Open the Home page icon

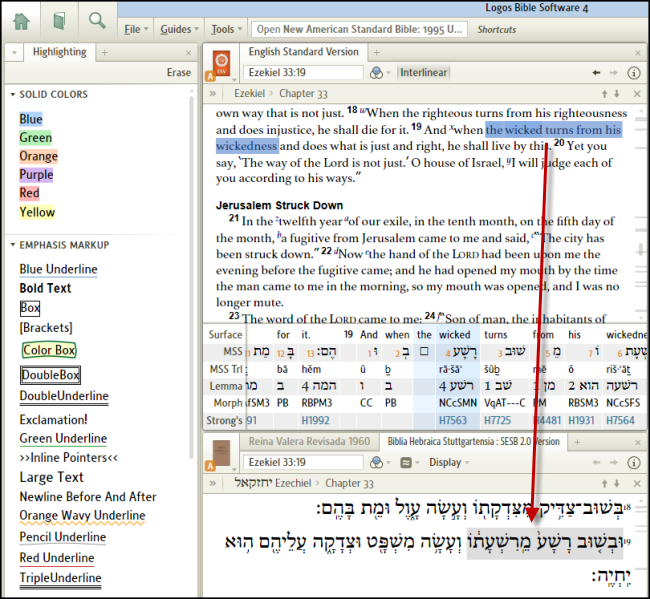(x=21, y=21)
